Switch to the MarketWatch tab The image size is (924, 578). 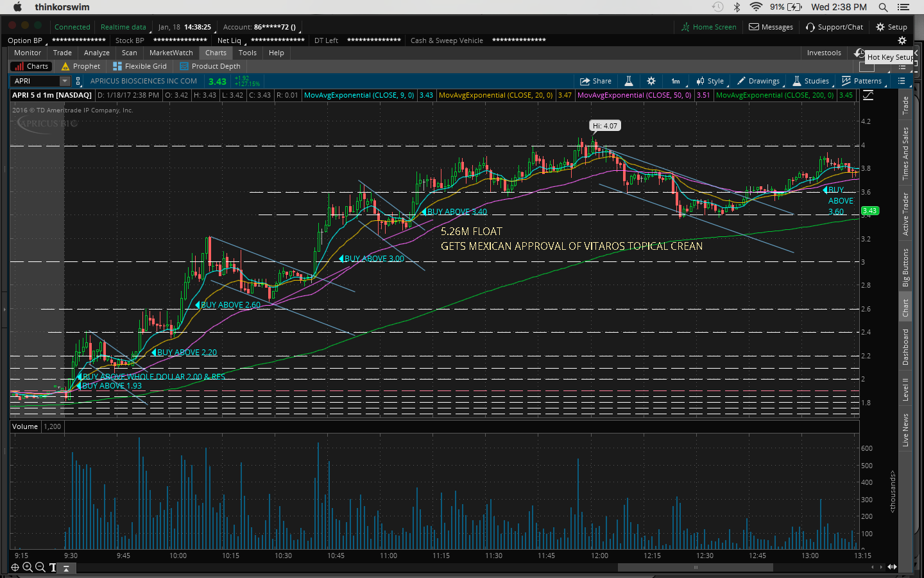click(x=171, y=53)
